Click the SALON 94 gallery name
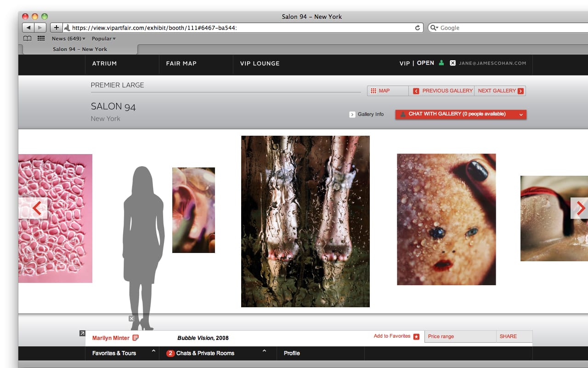This screenshot has height=368, width=588. click(113, 107)
